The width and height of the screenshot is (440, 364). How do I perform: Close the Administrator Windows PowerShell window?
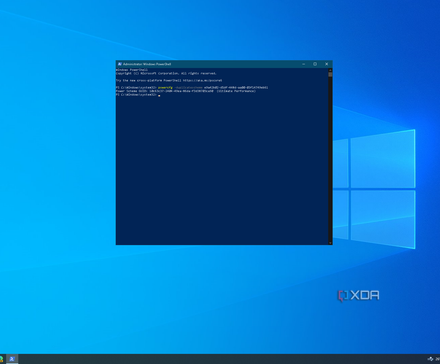[x=327, y=64]
